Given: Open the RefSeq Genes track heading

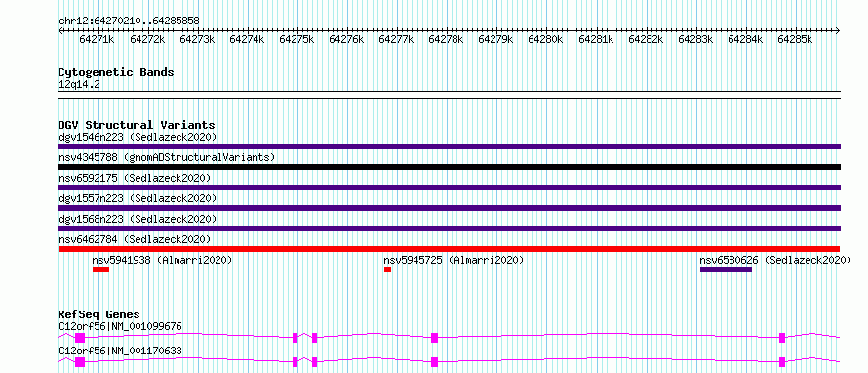Looking at the screenshot, I should point(99,314).
